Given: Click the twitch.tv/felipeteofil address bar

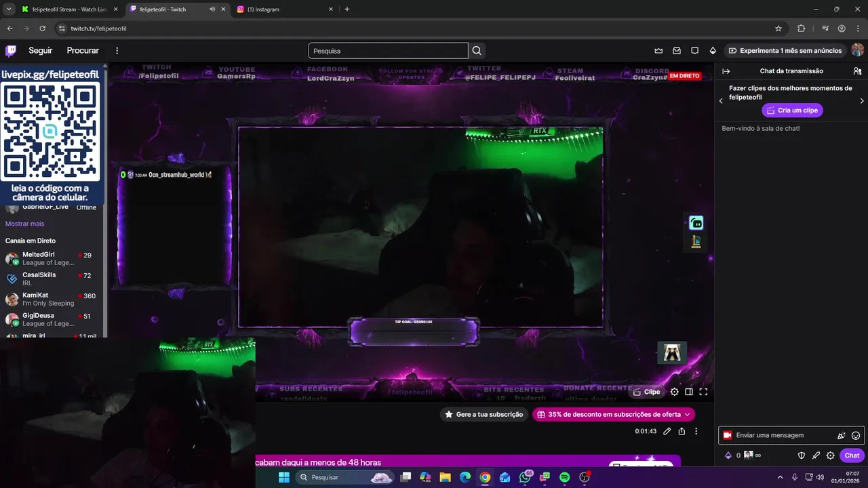Looking at the screenshot, I should tap(420, 28).
